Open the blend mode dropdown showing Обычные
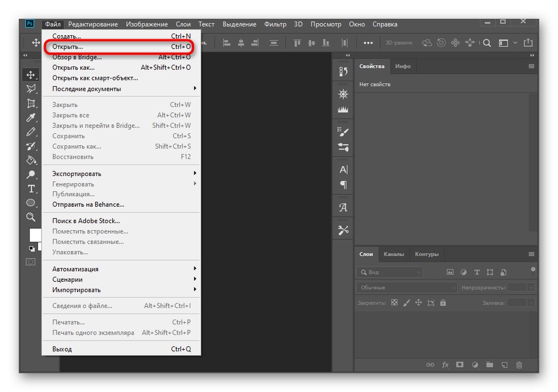The width and height of the screenshot is (558, 392). [x=407, y=287]
